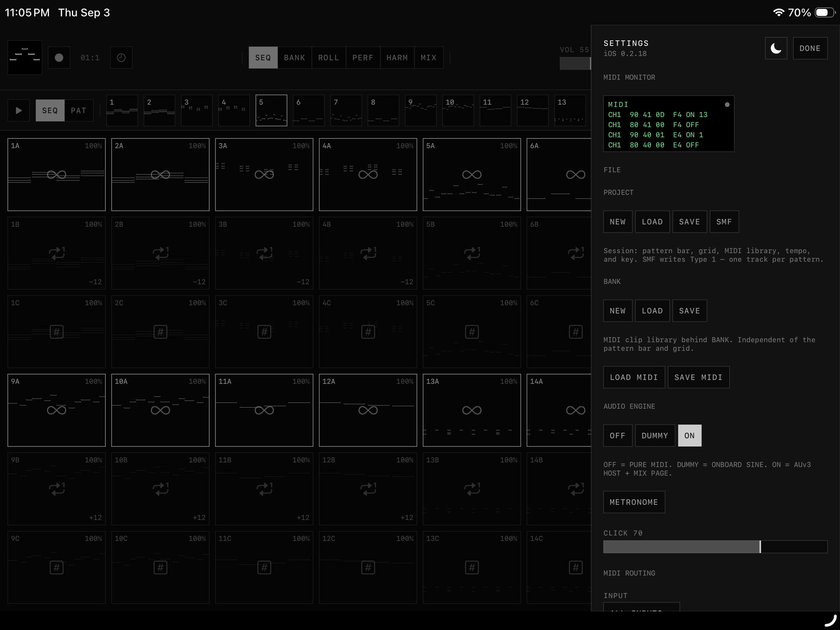The image size is (840, 630).
Task: Click bank SAVE button
Action: [689, 311]
